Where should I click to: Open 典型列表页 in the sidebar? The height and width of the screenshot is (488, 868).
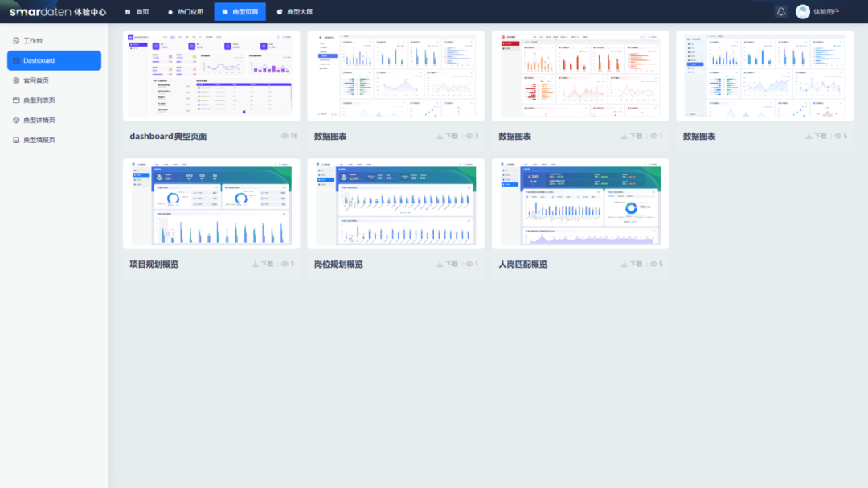[x=55, y=100]
